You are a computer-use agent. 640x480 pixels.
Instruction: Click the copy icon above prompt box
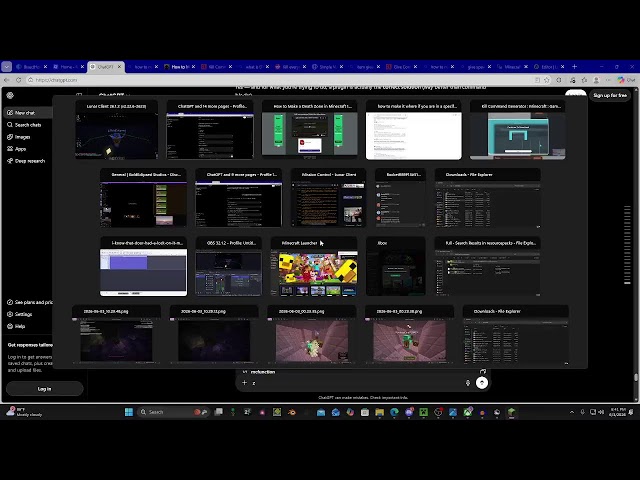click(483, 371)
